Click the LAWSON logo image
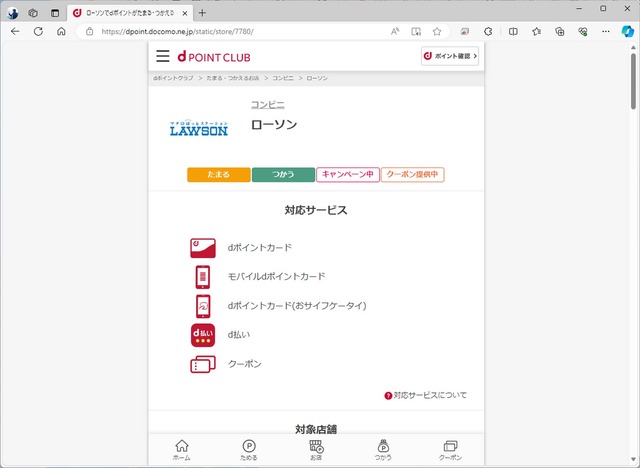Image resolution: width=640 pixels, height=468 pixels. 199,128
